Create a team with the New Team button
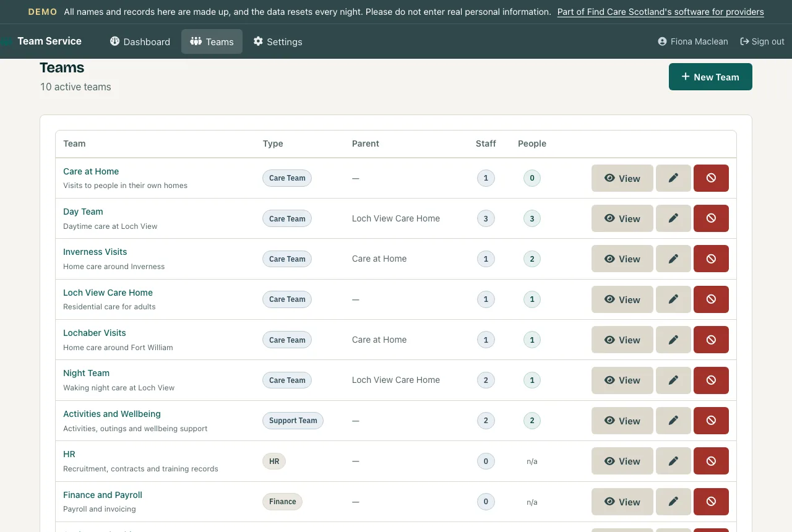This screenshot has height=532, width=792. 710,77
